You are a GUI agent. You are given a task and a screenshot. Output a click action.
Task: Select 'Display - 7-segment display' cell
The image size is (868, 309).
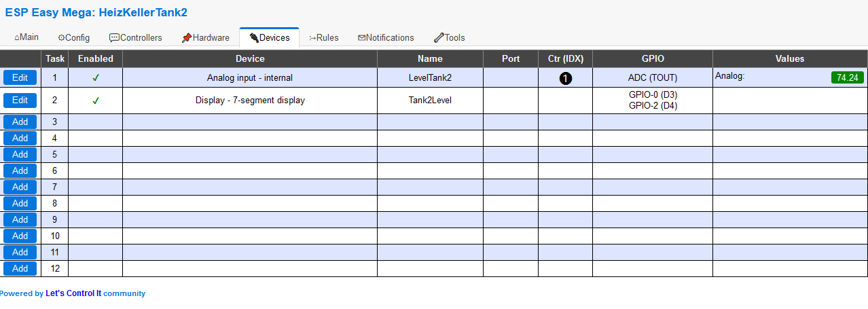pos(250,101)
